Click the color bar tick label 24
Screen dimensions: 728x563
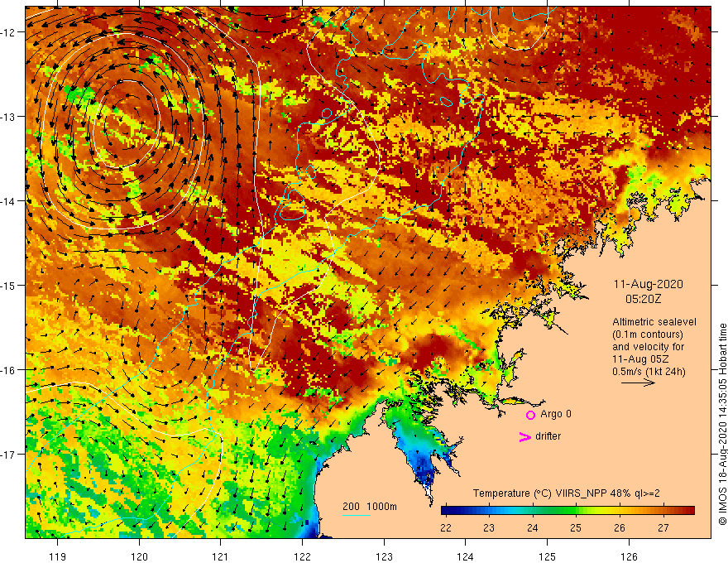[x=533, y=527]
